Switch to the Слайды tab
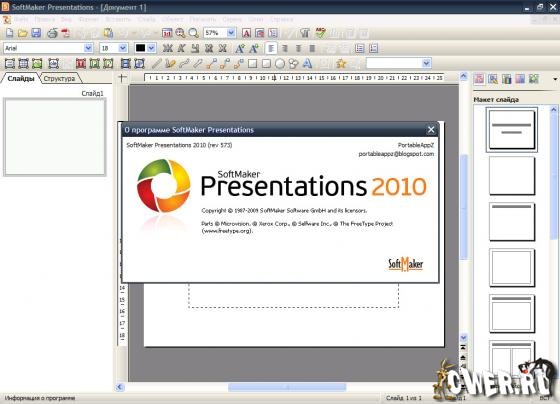 click(x=21, y=79)
